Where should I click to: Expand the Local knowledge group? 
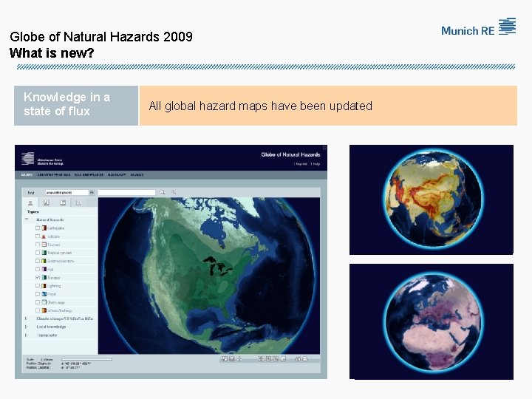pyautogui.click(x=27, y=327)
